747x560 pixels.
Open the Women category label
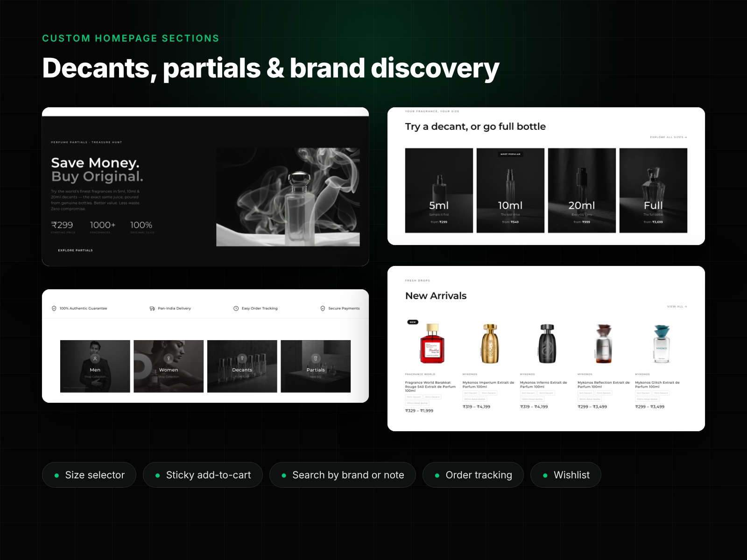169,370
